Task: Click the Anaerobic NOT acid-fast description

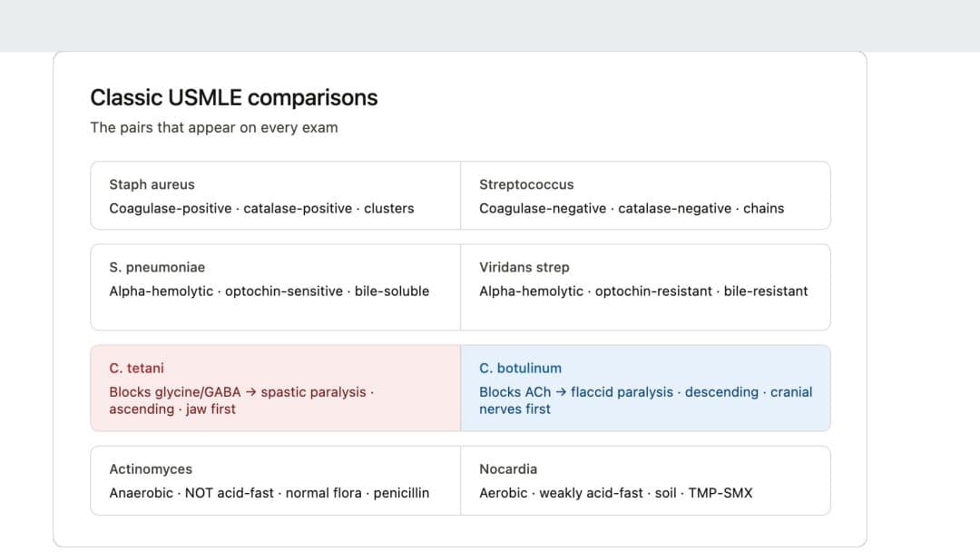Action: point(269,493)
